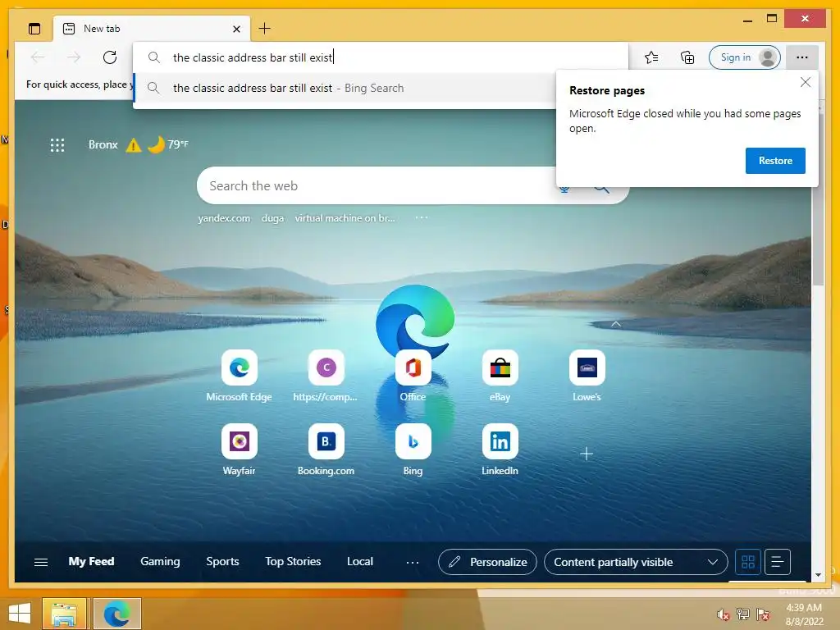Refresh the page with reload icon
This screenshot has width=840, height=630.
click(110, 57)
